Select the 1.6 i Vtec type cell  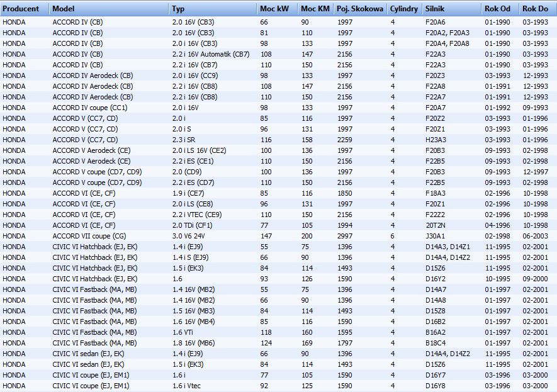coord(186,386)
